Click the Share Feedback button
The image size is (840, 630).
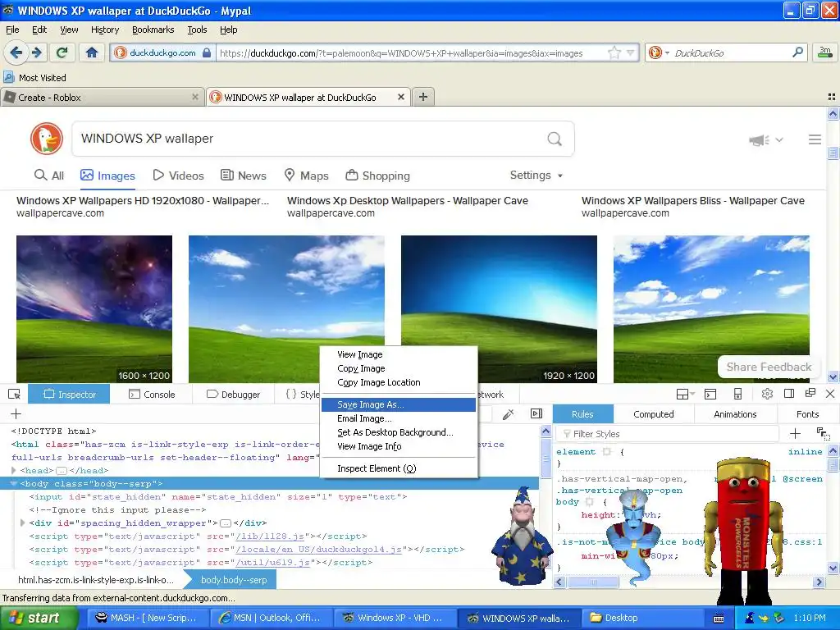(769, 367)
